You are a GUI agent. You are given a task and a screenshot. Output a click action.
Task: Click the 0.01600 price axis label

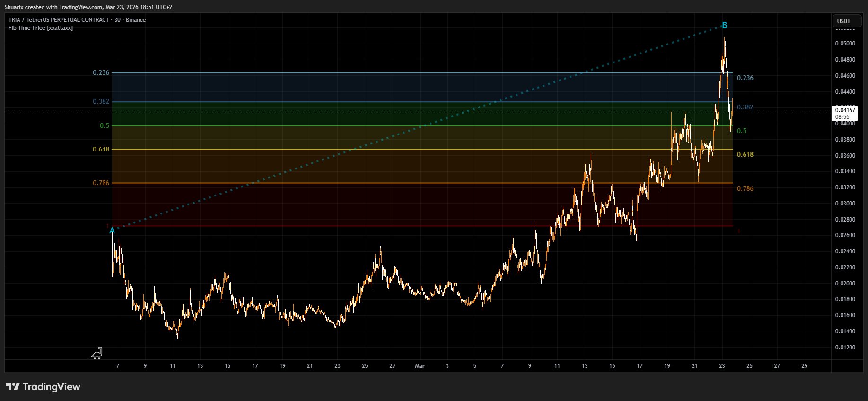[x=845, y=315]
